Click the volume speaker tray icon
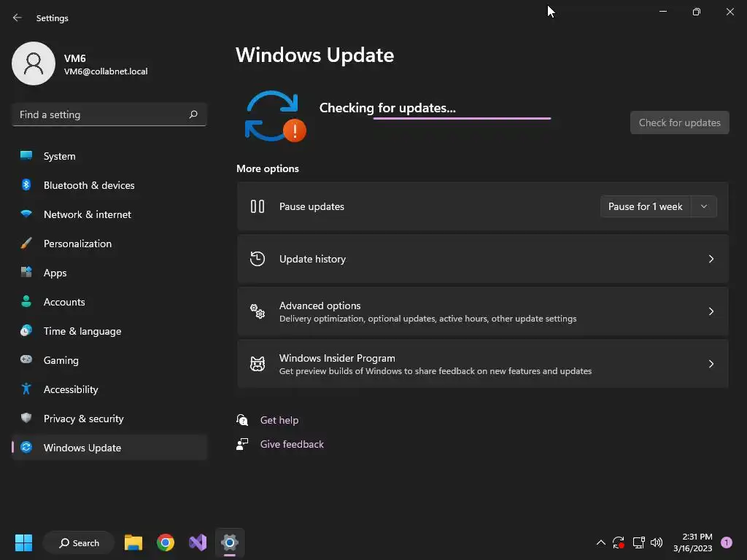 tap(657, 542)
